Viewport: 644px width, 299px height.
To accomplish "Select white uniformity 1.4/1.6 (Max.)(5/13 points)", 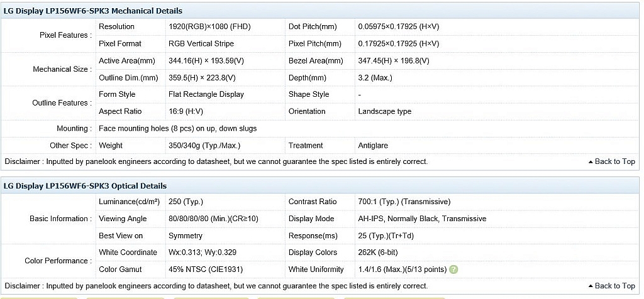I will (402, 269).
